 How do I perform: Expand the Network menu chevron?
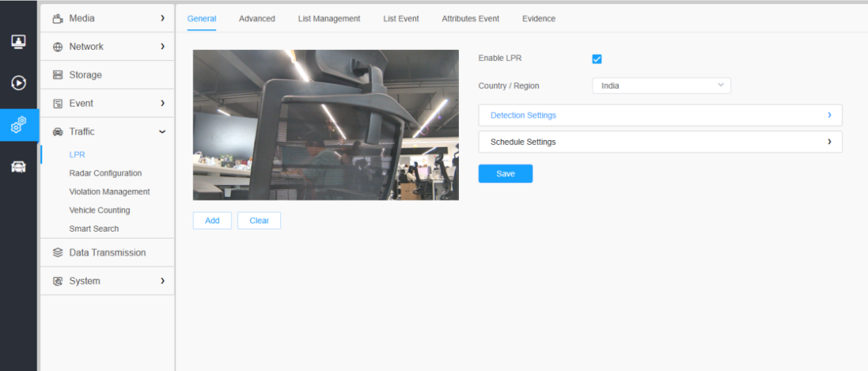(162, 46)
